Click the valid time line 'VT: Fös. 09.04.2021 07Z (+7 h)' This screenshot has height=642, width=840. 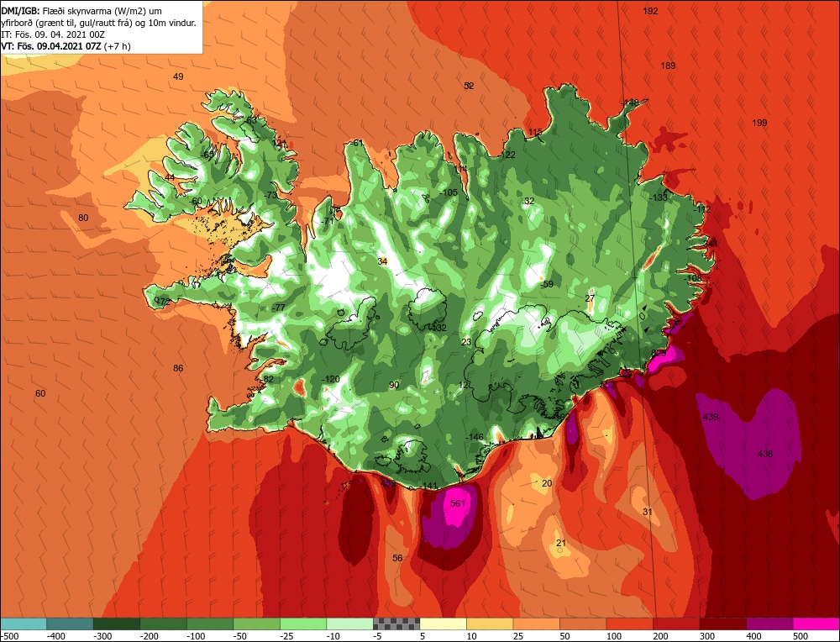coord(66,46)
